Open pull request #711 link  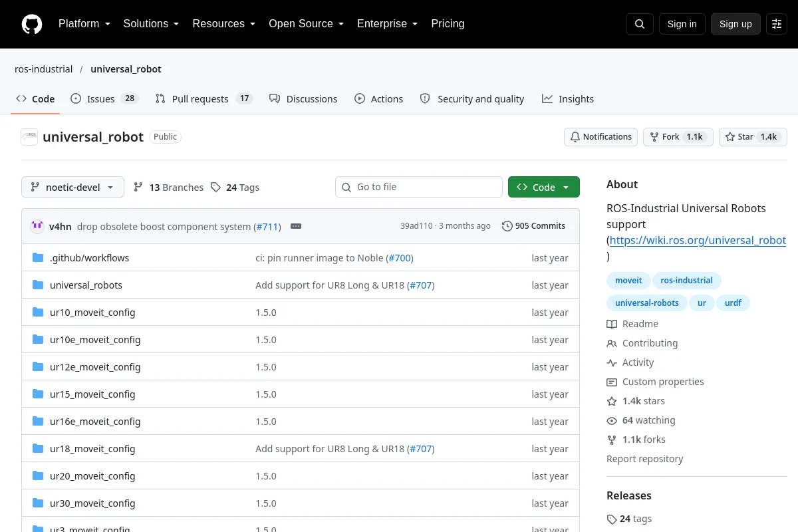coord(267,227)
